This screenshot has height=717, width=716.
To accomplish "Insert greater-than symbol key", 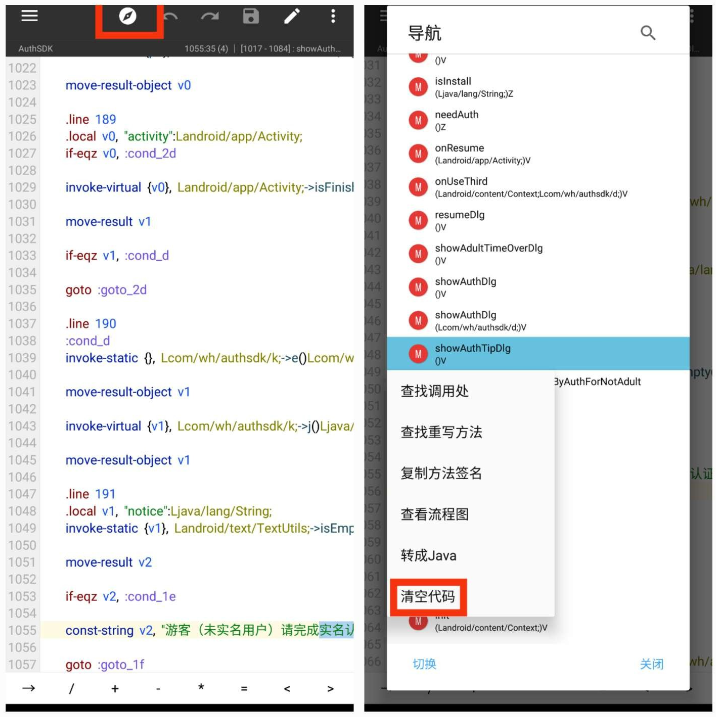I will coord(330,689).
